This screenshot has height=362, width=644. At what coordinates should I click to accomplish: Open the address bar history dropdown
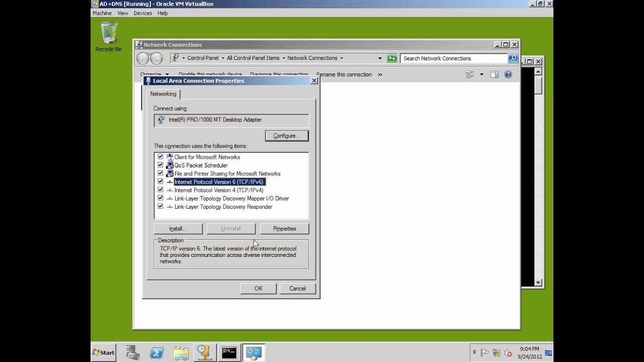click(x=380, y=58)
